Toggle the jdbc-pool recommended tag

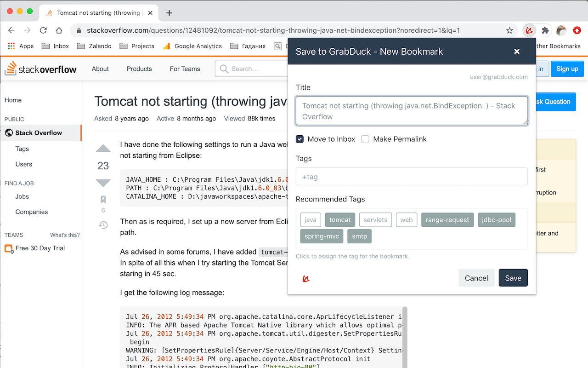pyautogui.click(x=497, y=220)
